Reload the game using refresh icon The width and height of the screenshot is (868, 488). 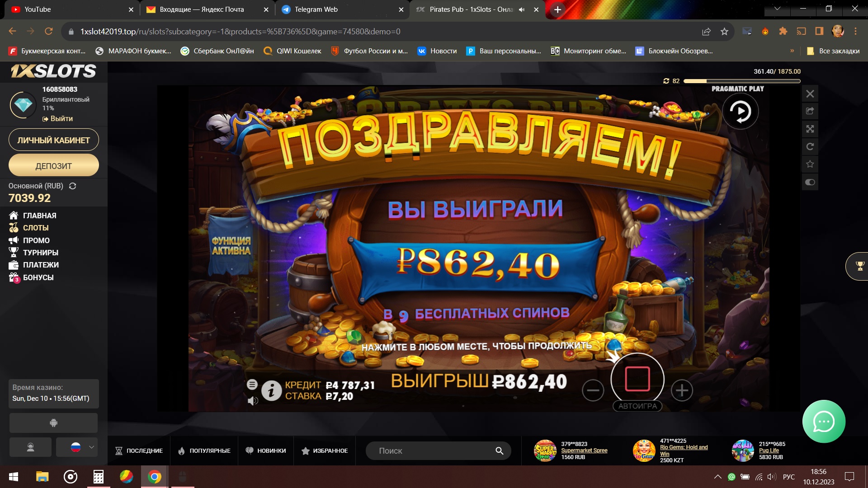click(x=810, y=146)
